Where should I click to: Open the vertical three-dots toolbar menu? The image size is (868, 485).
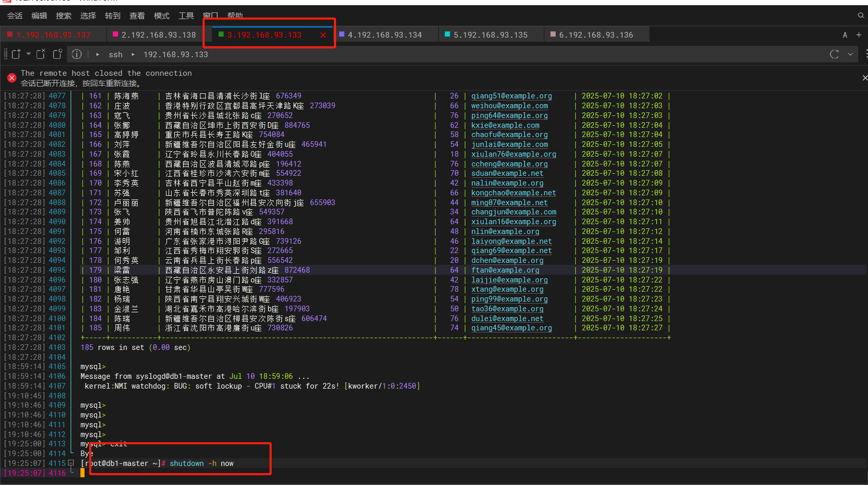pyautogui.click(x=866, y=54)
